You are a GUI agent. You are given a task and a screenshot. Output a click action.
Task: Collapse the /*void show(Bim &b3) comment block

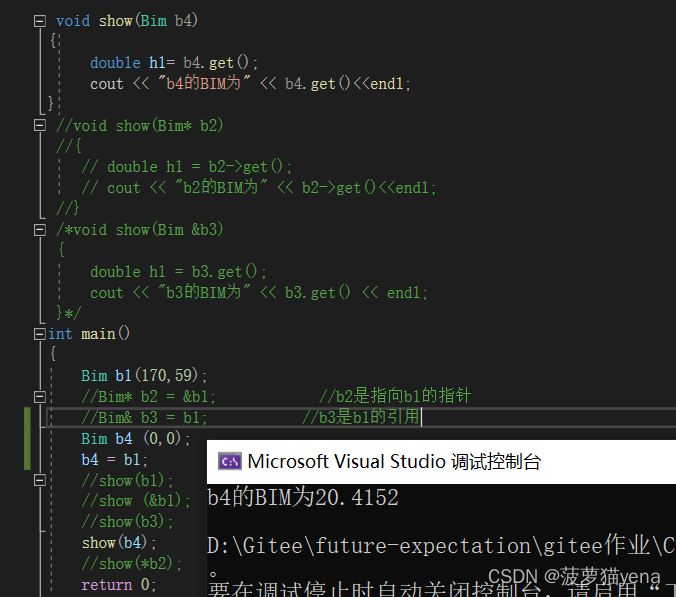click(40, 230)
